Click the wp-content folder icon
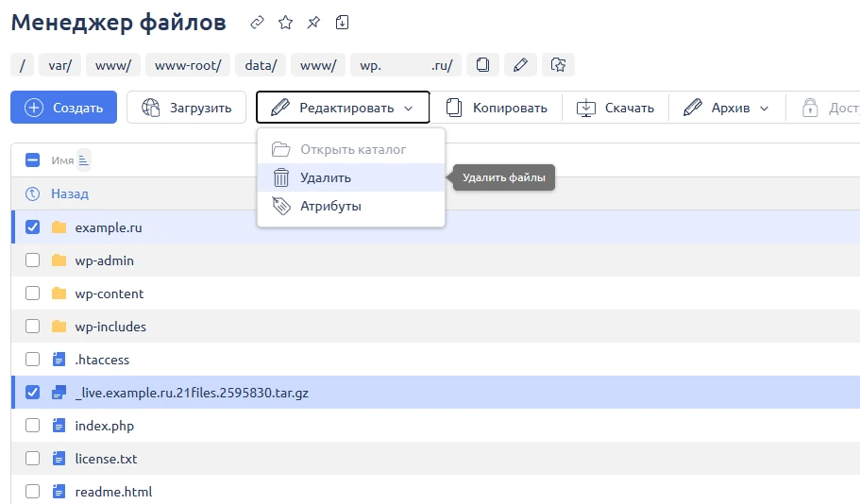Screen dimensions: 860x504 (x=59, y=294)
